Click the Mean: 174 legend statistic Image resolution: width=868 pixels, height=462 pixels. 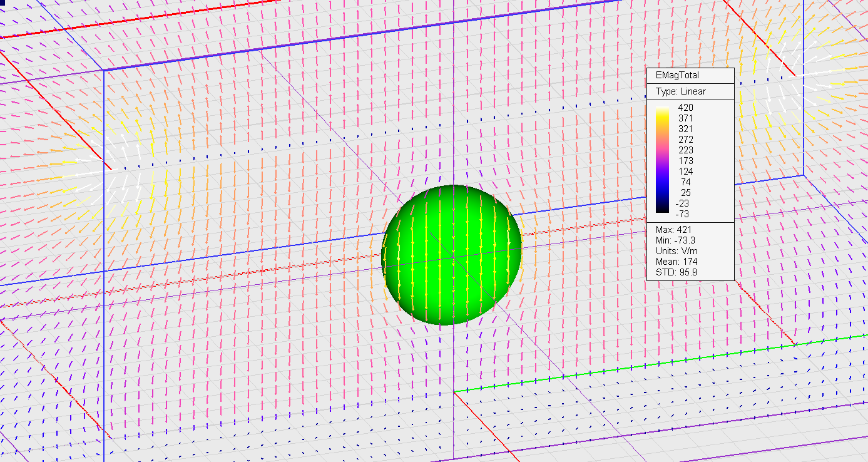(x=676, y=262)
